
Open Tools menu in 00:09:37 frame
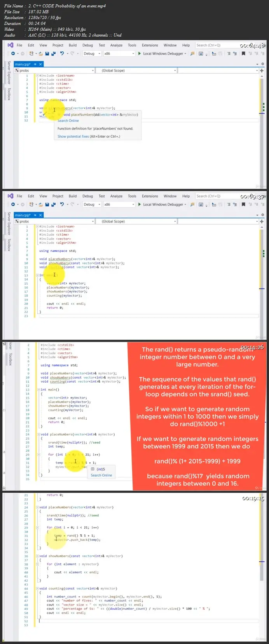pyautogui.click(x=132, y=196)
